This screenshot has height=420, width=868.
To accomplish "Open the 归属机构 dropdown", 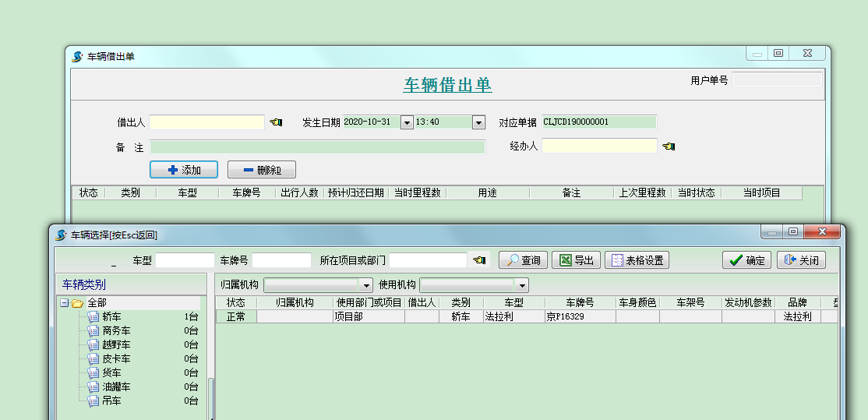I will point(366,285).
